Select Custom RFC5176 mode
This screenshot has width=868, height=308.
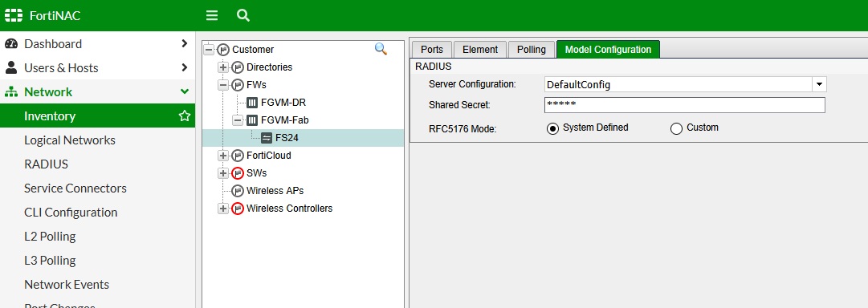click(676, 128)
